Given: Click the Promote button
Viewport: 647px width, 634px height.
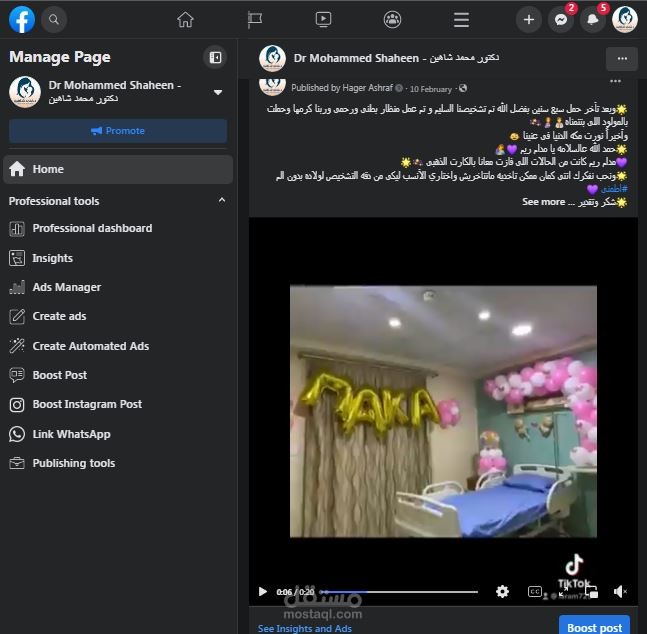Looking at the screenshot, I should click(x=118, y=131).
